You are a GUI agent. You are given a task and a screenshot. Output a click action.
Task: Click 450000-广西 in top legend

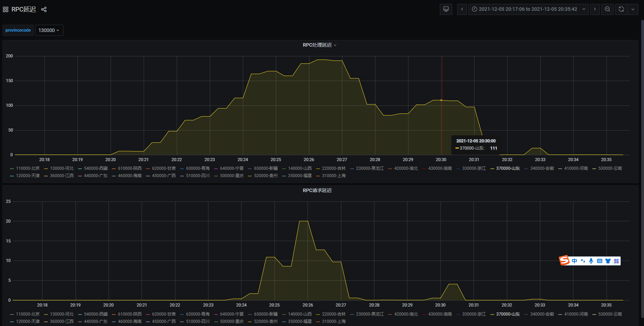(x=164, y=176)
